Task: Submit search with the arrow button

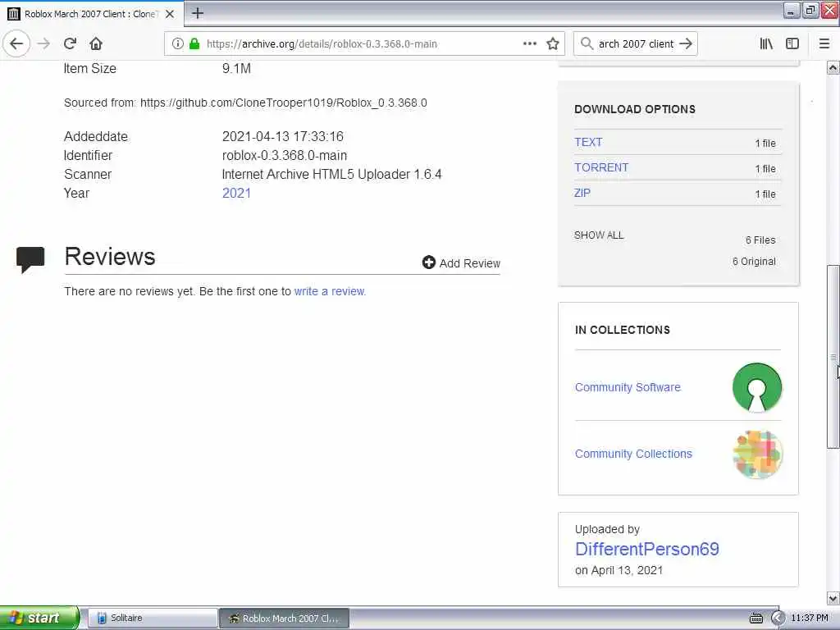Action: point(686,44)
